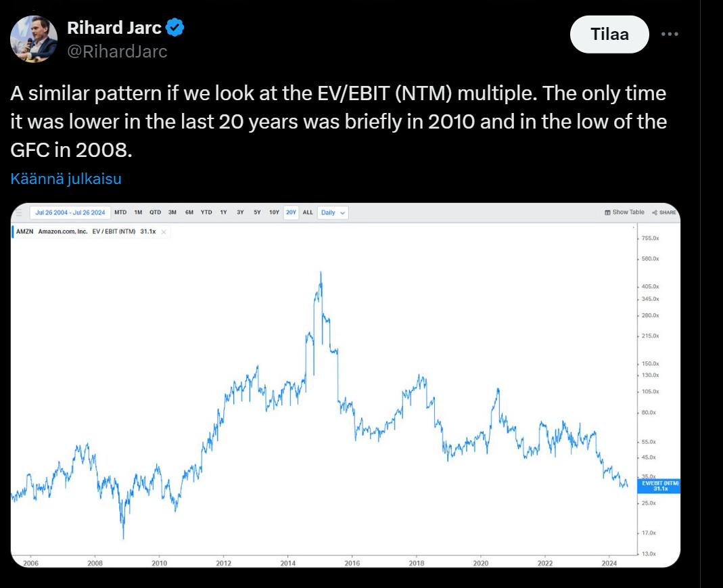Select the 20Y time range
The height and width of the screenshot is (588, 723).
[x=291, y=212]
